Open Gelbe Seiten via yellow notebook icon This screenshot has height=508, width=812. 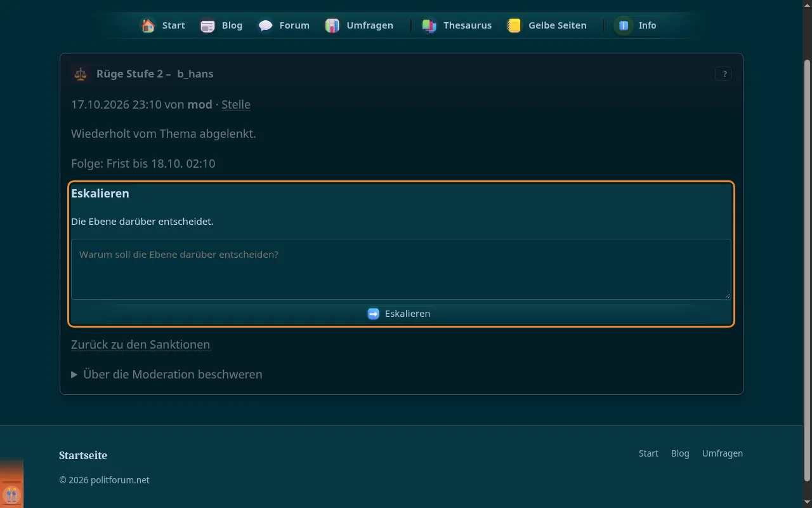tap(514, 25)
